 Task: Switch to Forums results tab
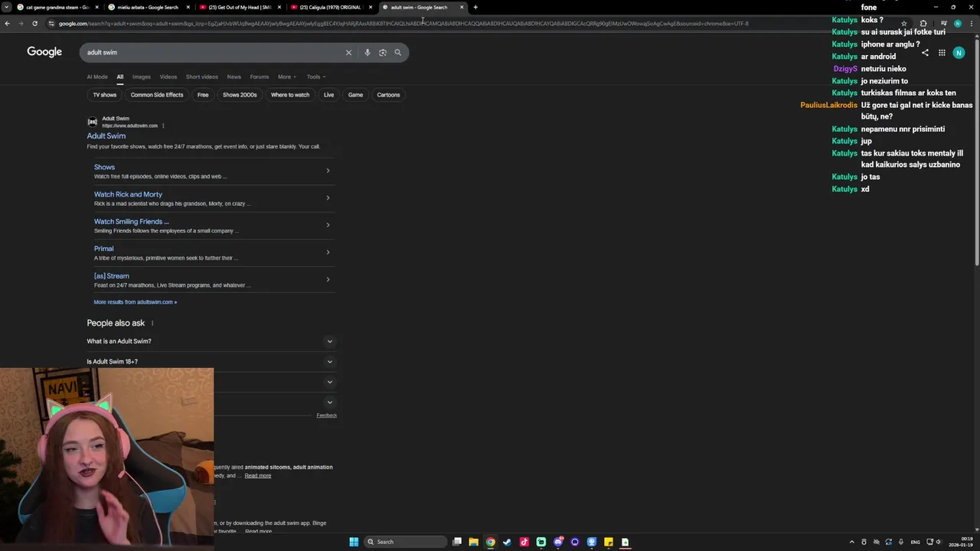coord(260,77)
